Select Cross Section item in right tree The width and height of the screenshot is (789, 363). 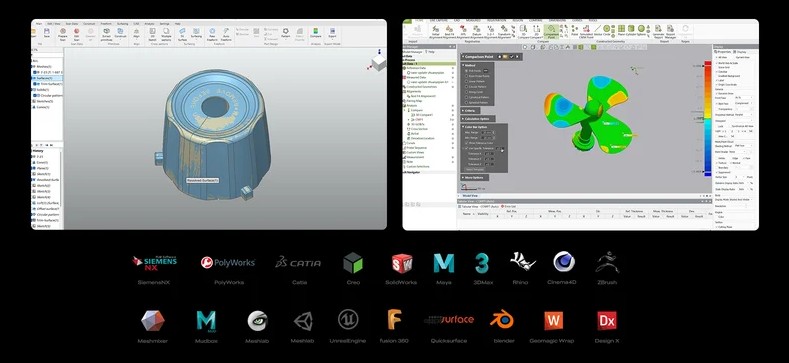[x=419, y=128]
